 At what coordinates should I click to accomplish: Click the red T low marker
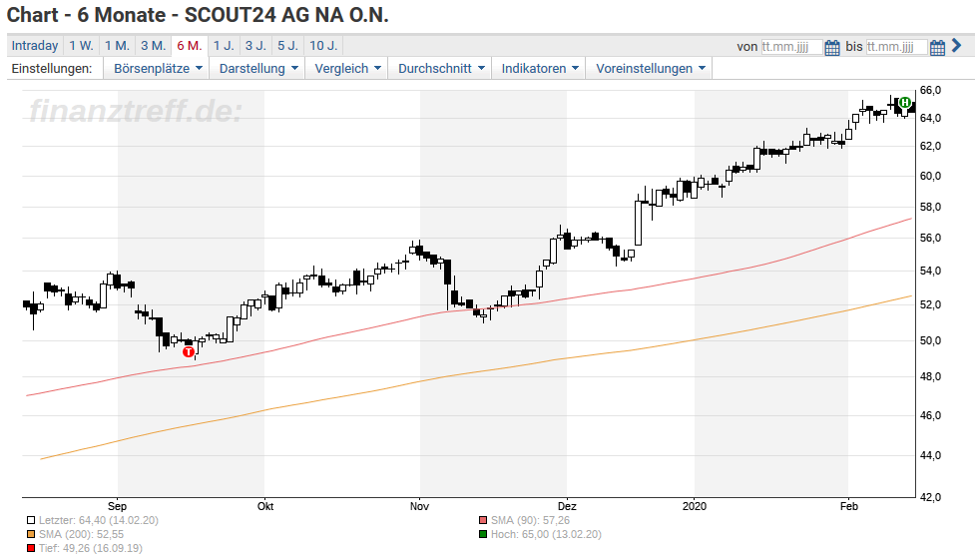[x=189, y=352]
